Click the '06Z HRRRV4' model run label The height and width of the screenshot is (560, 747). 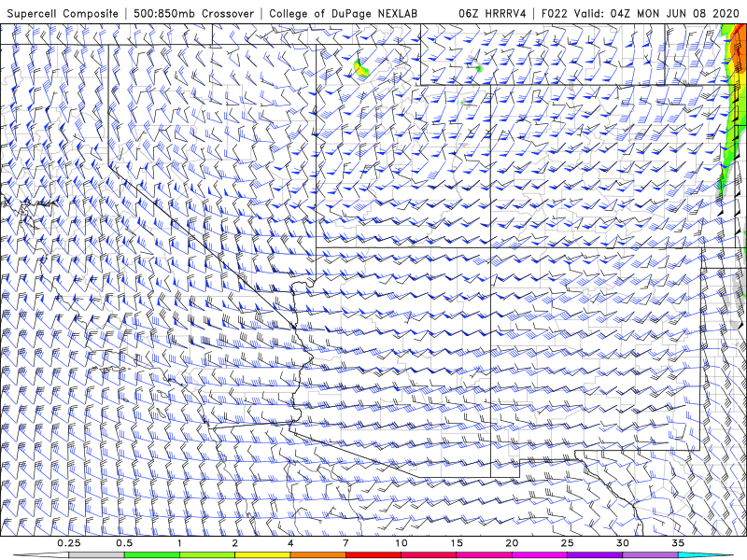tap(492, 13)
